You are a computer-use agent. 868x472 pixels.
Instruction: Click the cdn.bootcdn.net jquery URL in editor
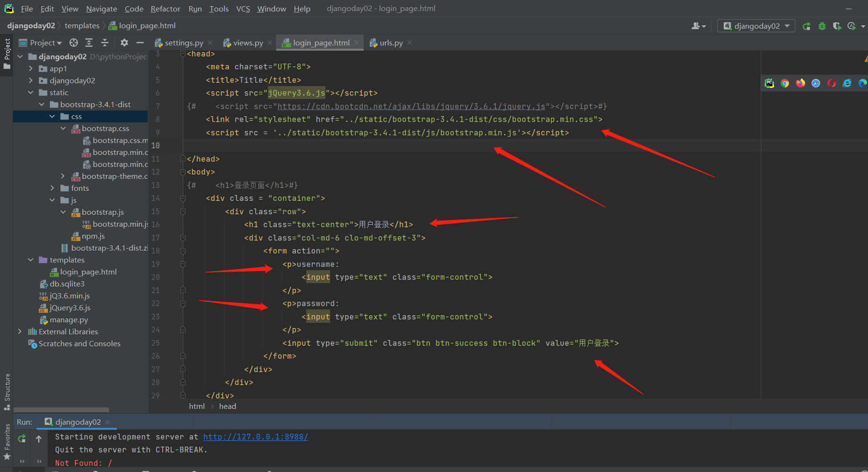[412, 106]
